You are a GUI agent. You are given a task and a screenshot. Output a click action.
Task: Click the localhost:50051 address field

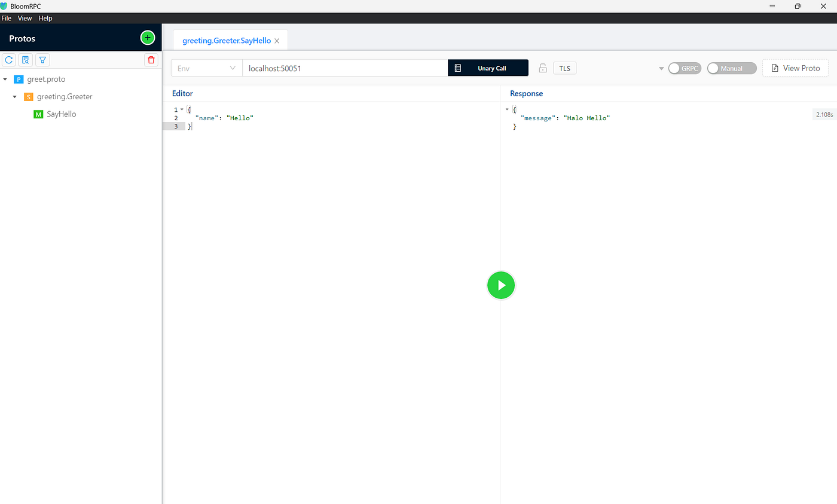point(345,68)
